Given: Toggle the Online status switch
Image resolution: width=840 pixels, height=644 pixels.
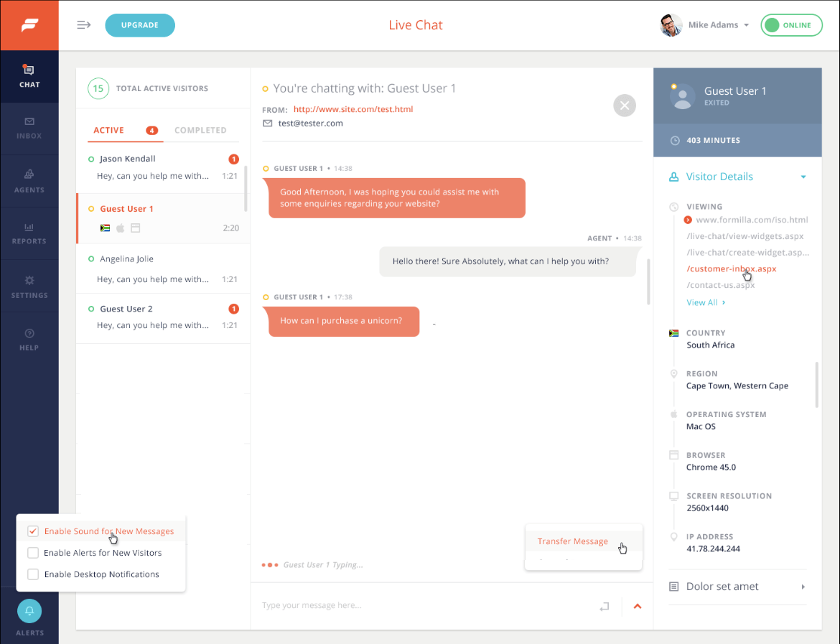Looking at the screenshot, I should 791,25.
